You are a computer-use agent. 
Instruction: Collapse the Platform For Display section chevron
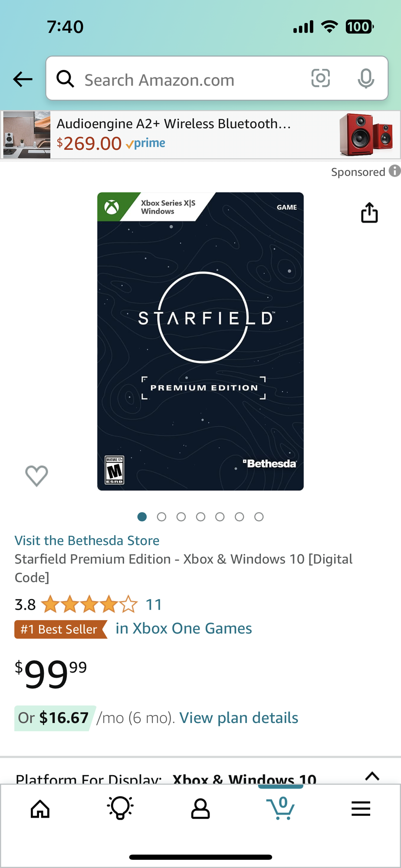[372, 776]
